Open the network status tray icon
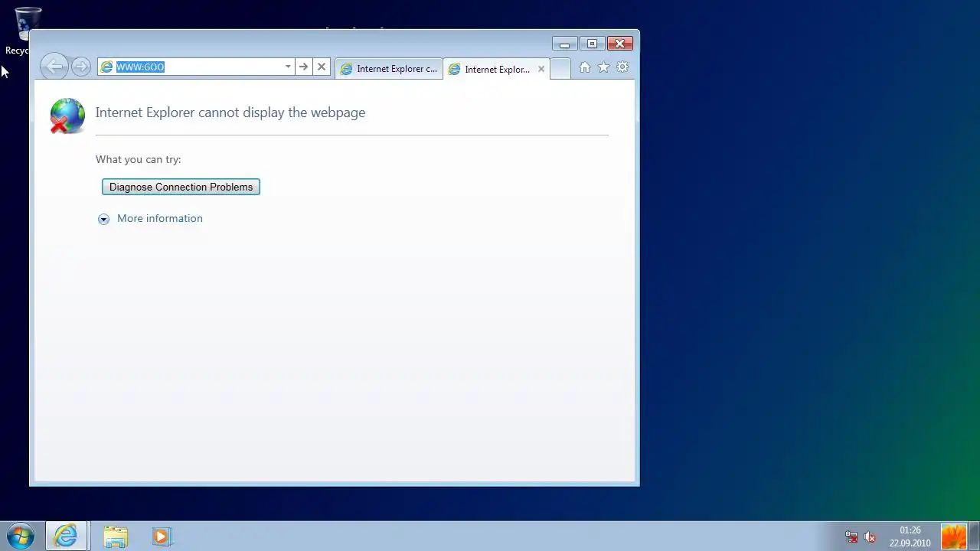Screen dimensions: 980x551 [851, 536]
